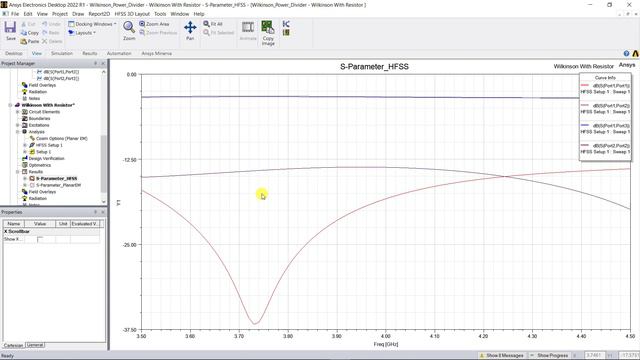Open Layouts dropdown
This screenshot has width=640, height=360.
tap(82, 33)
